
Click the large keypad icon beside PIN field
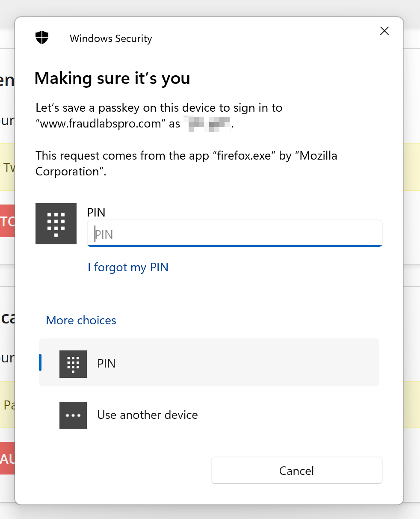tap(56, 224)
